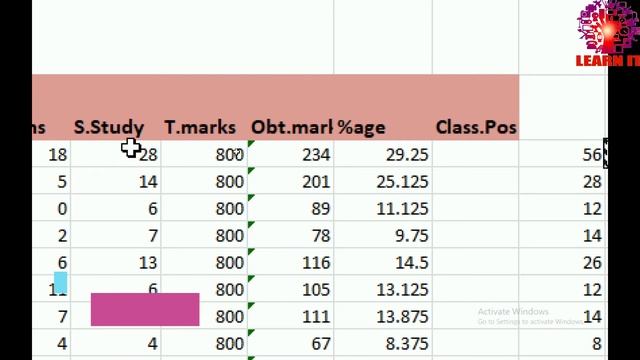Click the 8 in the 8.375 row
Viewport: 640px width, 360px height.
coord(563,343)
